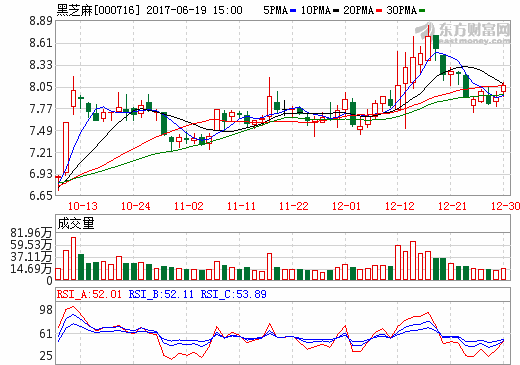Click volume axis label 37.11万

31,257
